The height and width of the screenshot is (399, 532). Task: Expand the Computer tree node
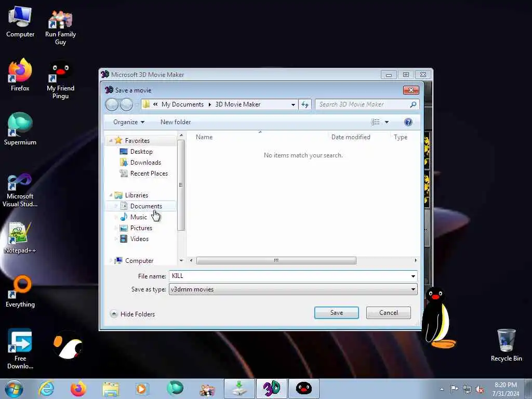click(x=111, y=261)
